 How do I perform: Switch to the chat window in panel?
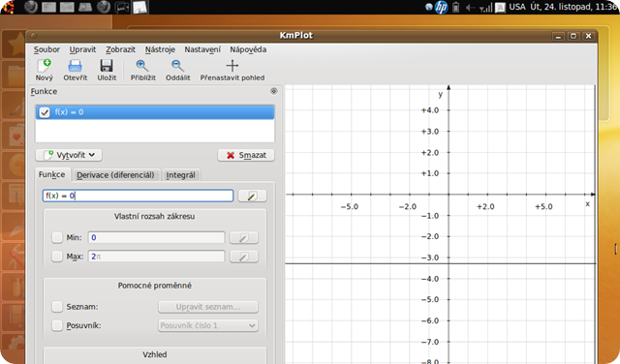(122, 7)
